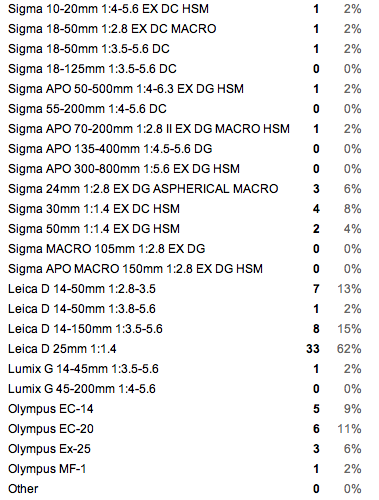379x500 pixels.
Task: Click Sigma 24mm 1:2.8 EX DG ASPHERICAL MACRO
Action: click(143, 189)
